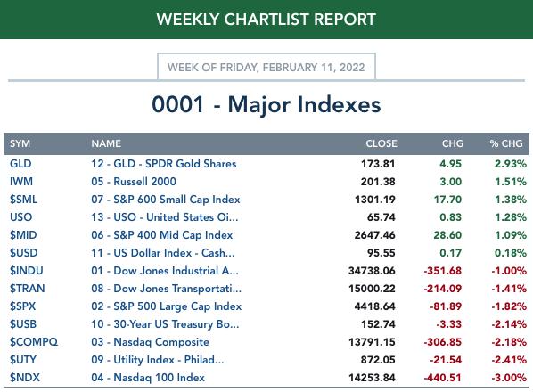Open 02 - S&P 500 Large Cap Index
Image resolution: width=533 pixels, height=392 pixels.
[166, 306]
